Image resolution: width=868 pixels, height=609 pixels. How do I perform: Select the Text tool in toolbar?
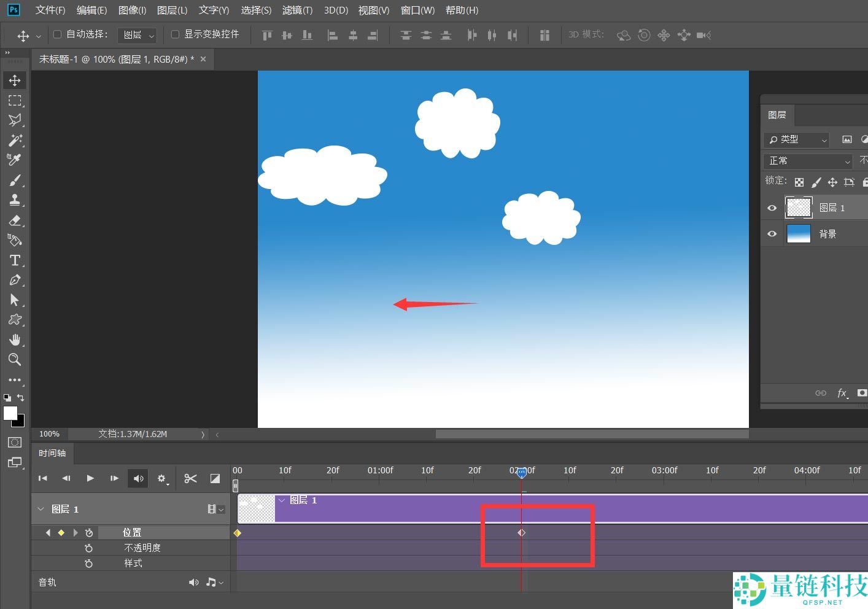click(15, 260)
